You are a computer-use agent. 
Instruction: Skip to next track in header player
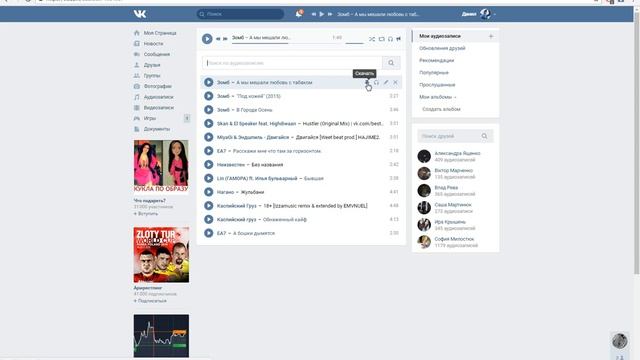(x=330, y=14)
